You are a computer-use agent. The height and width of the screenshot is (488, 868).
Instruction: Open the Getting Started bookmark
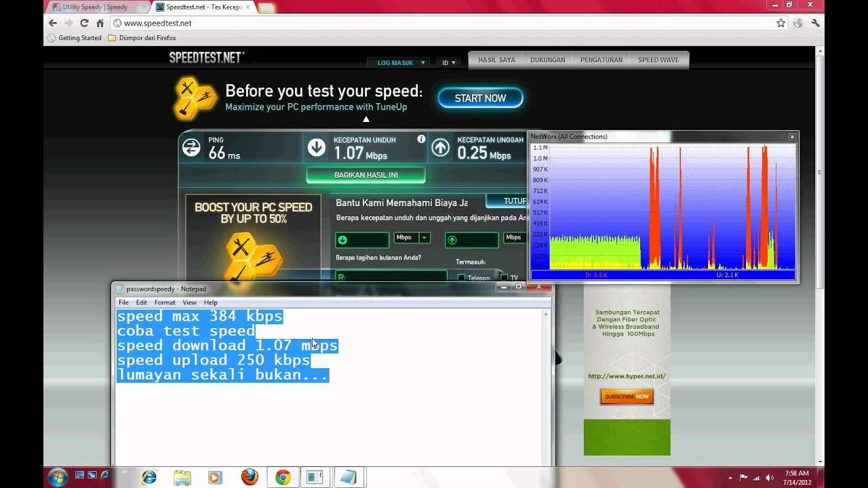pos(75,38)
